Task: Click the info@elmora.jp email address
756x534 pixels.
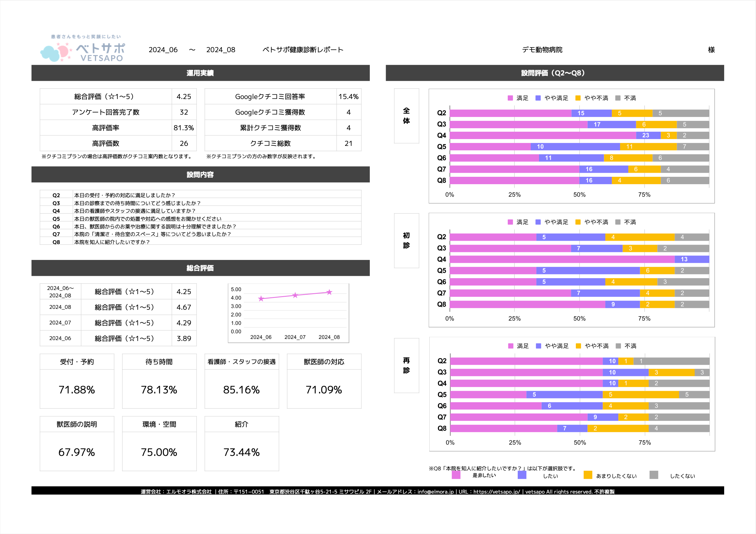Action: 435,492
